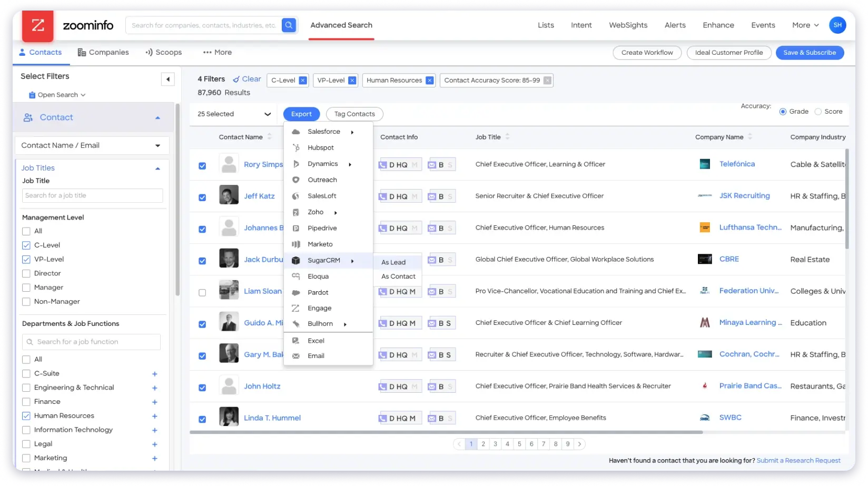Uncheck the C-Level management level checkbox

(26, 245)
